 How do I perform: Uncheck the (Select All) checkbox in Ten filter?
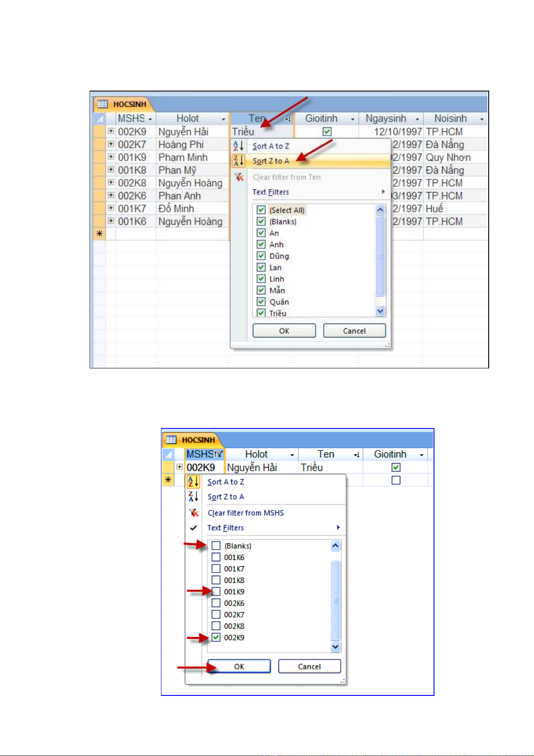click(261, 210)
